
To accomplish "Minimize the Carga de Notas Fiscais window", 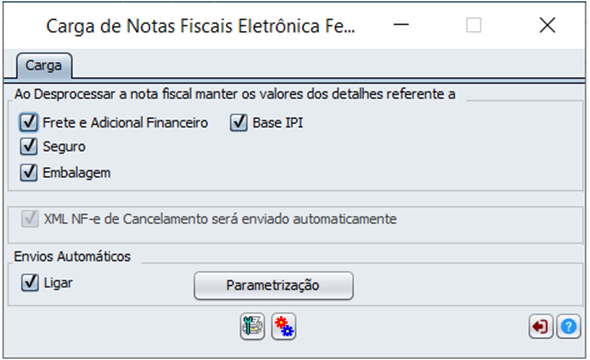I will coord(401,25).
